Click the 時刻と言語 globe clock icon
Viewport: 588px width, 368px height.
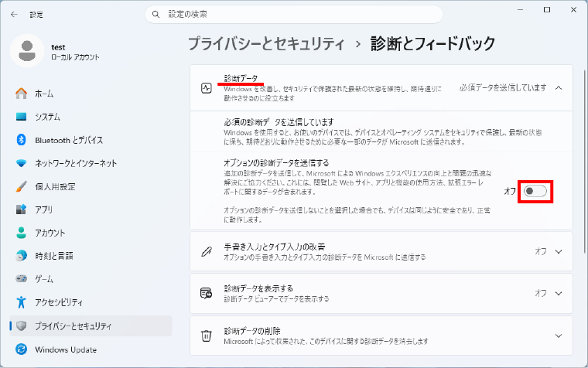pyautogui.click(x=22, y=256)
